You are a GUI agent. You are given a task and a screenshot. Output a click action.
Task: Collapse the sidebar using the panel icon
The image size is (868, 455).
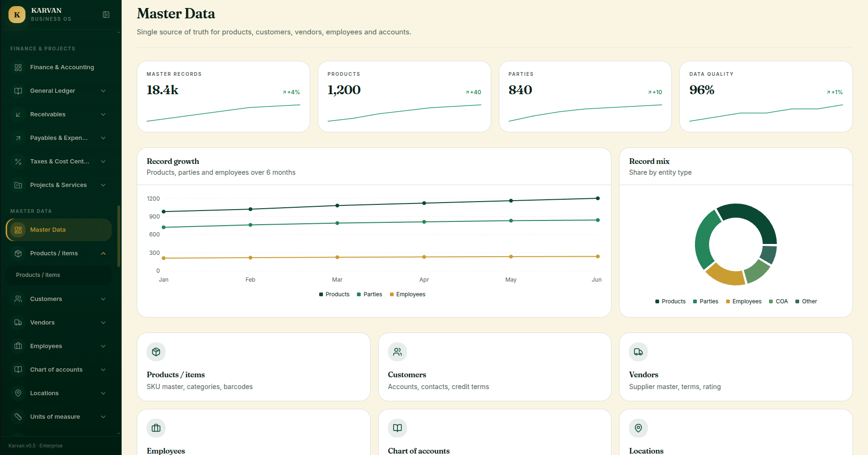(106, 15)
